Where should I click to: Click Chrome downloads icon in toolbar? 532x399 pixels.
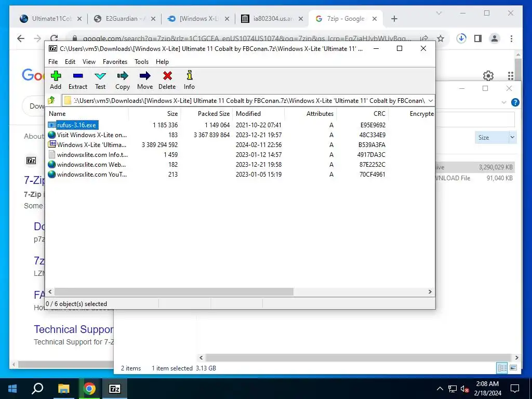tap(461, 38)
